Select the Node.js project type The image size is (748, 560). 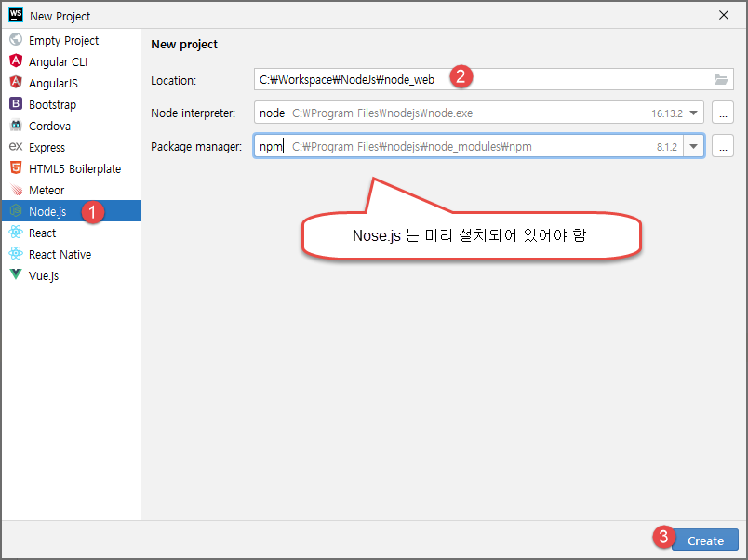pos(72,211)
